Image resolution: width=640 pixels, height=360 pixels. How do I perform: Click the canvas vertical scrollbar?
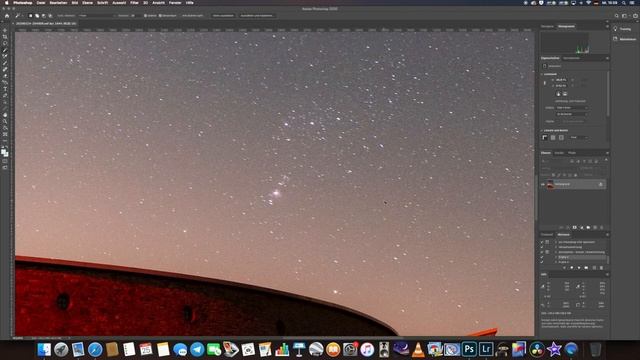(x=536, y=198)
